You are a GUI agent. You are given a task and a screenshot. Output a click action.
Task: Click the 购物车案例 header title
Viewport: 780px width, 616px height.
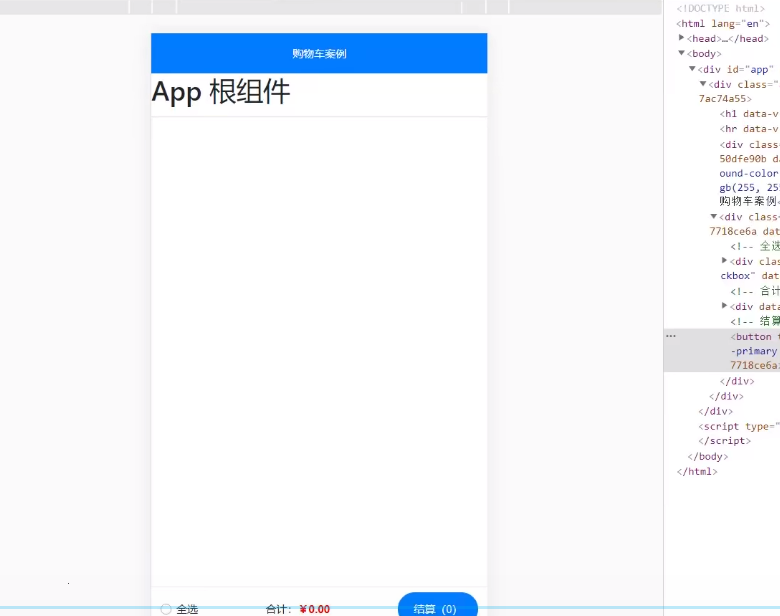coord(319,54)
